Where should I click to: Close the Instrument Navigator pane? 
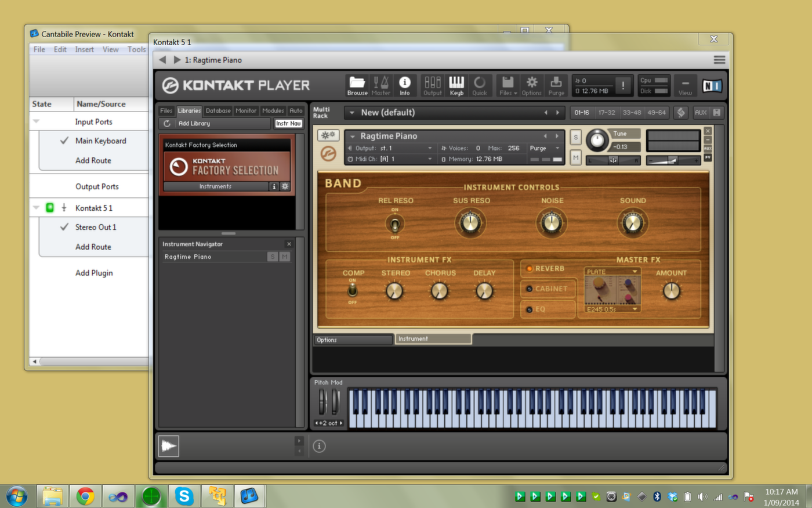click(x=289, y=244)
